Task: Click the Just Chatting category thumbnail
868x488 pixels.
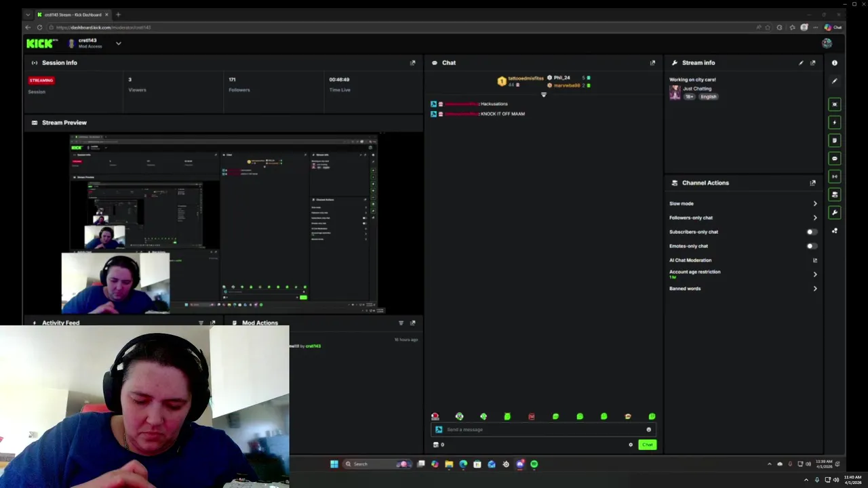Action: point(675,93)
